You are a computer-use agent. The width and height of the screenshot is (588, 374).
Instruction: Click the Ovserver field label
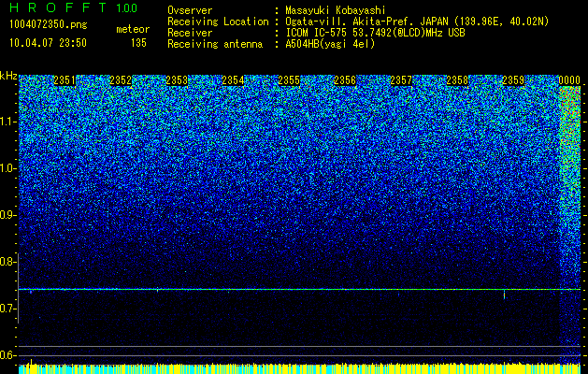coord(190,10)
